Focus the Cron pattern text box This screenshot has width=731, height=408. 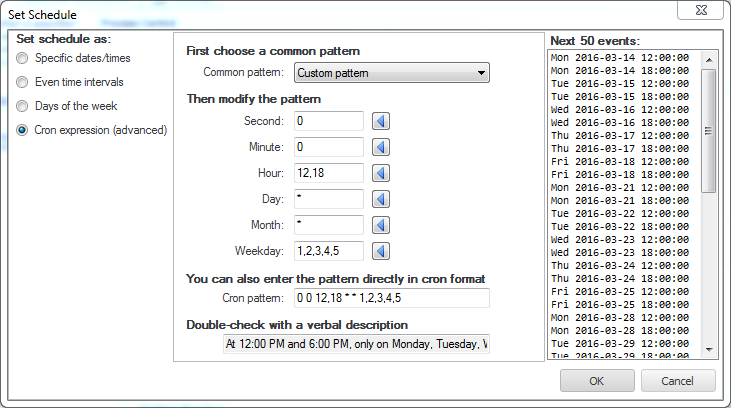coord(391,298)
